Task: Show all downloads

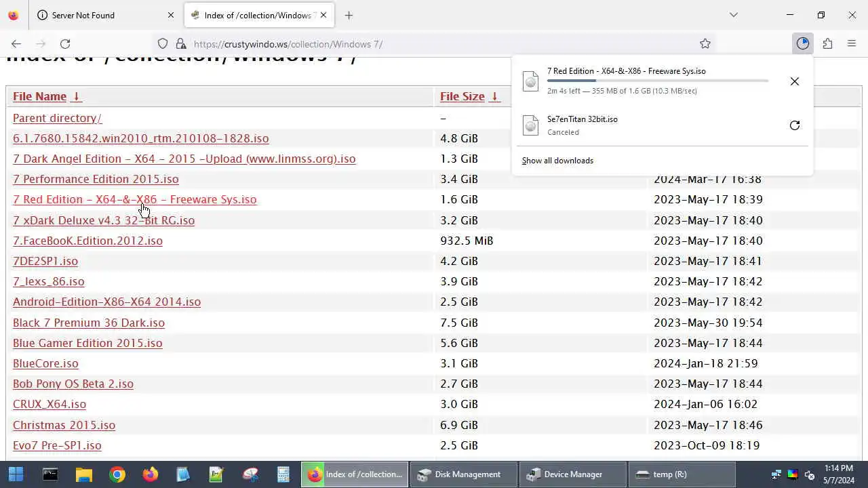Action: [557, 161]
